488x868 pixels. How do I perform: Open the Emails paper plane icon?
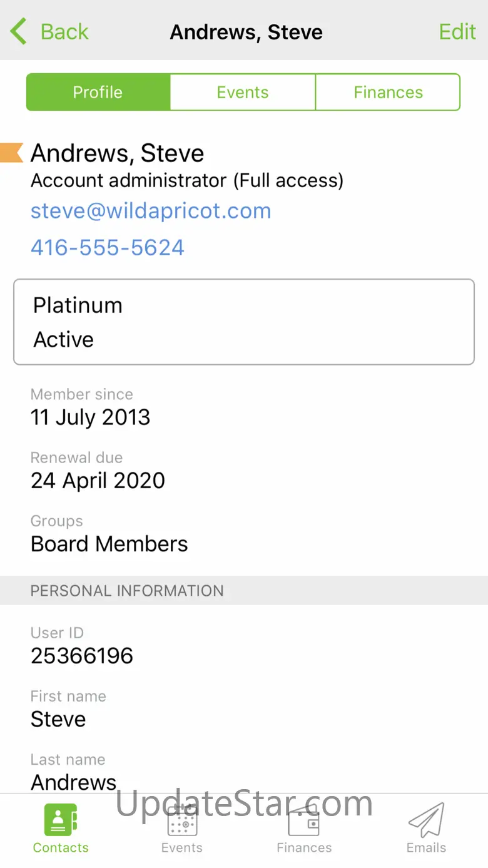426,820
